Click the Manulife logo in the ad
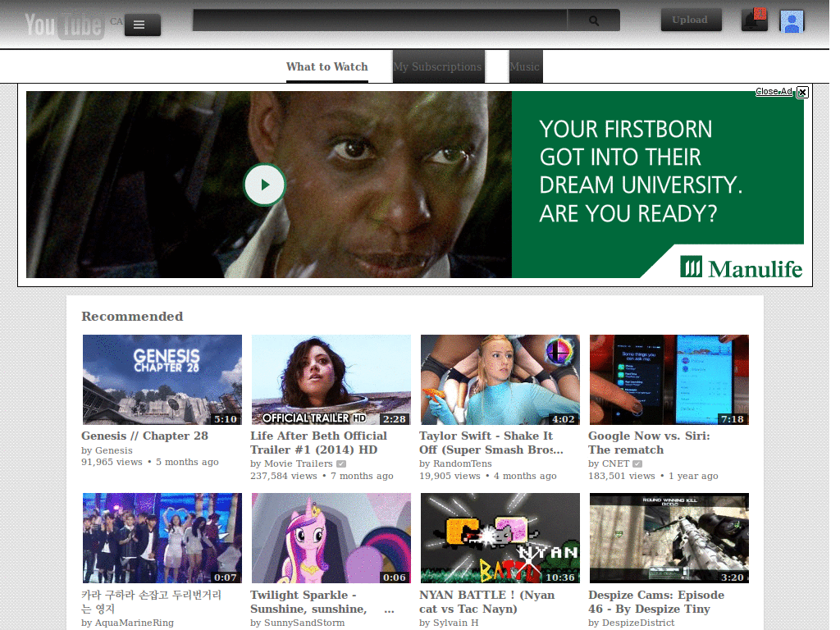This screenshot has height=630, width=840. 741,268
